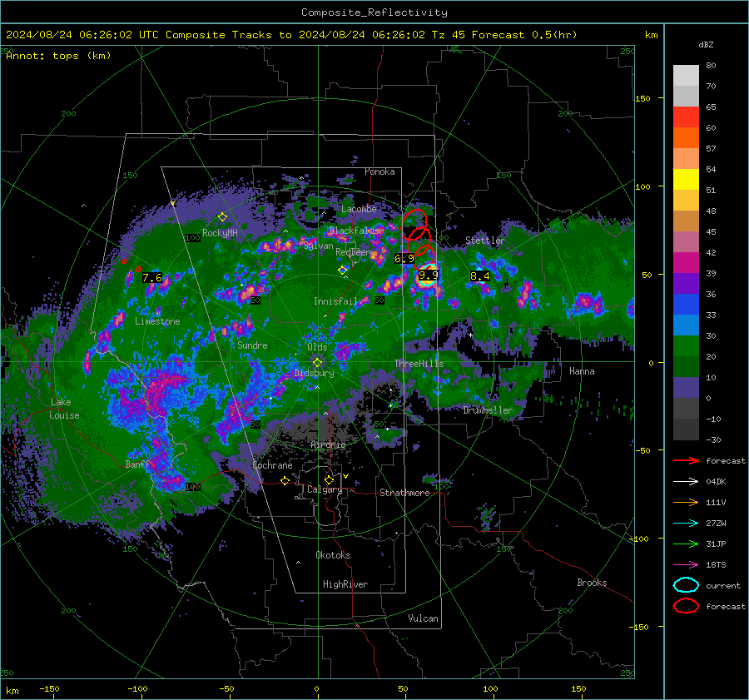Click the Calgary city label
The width and height of the screenshot is (749, 700).
click(x=325, y=489)
